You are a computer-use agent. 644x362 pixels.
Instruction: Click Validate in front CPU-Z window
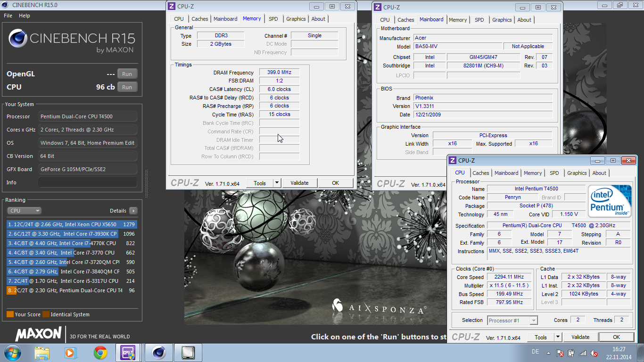click(x=580, y=337)
